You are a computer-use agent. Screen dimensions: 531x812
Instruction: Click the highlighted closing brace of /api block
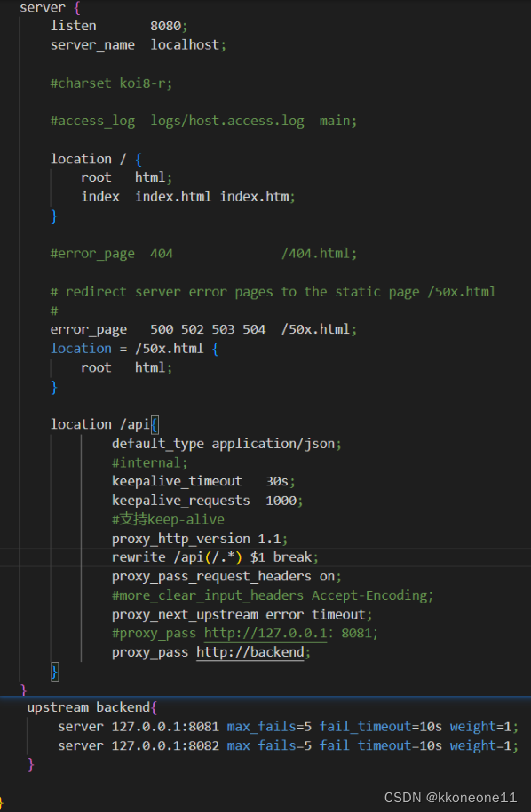(x=54, y=672)
